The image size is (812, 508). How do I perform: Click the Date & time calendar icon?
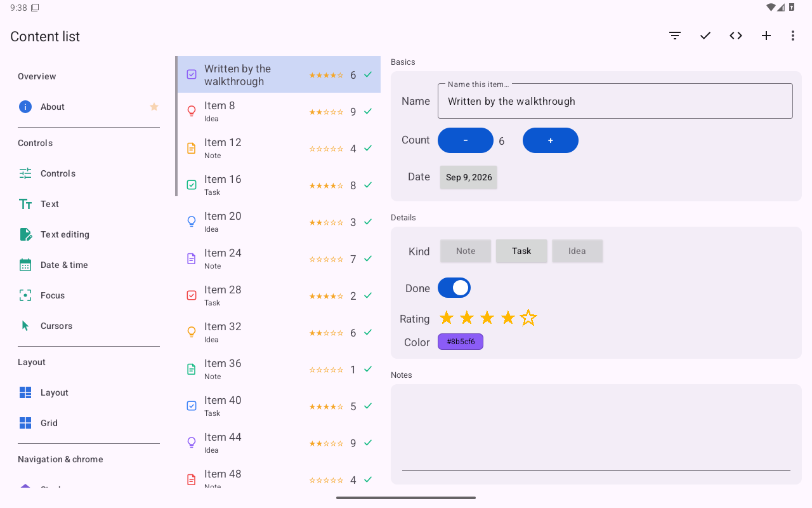[25, 265]
